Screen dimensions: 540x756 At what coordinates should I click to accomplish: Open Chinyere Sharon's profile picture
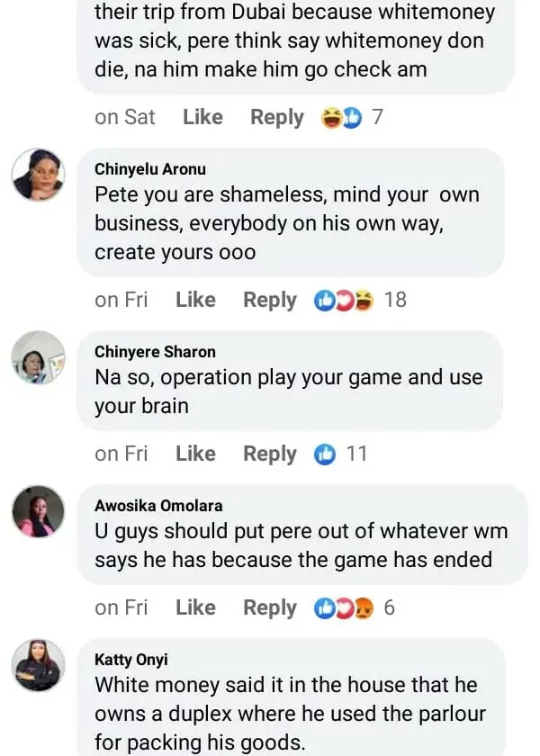pyautogui.click(x=38, y=357)
